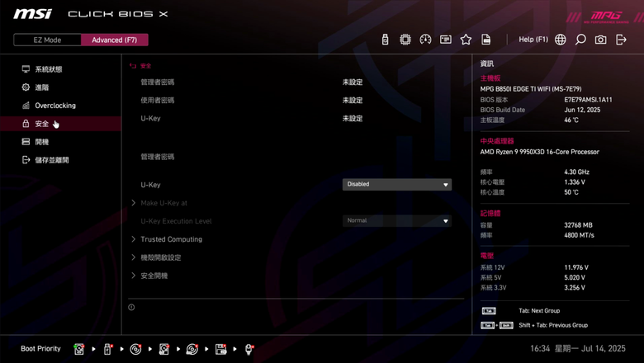This screenshot has width=644, height=363.
Task: Open search with magnifier icon
Action: coord(580,40)
